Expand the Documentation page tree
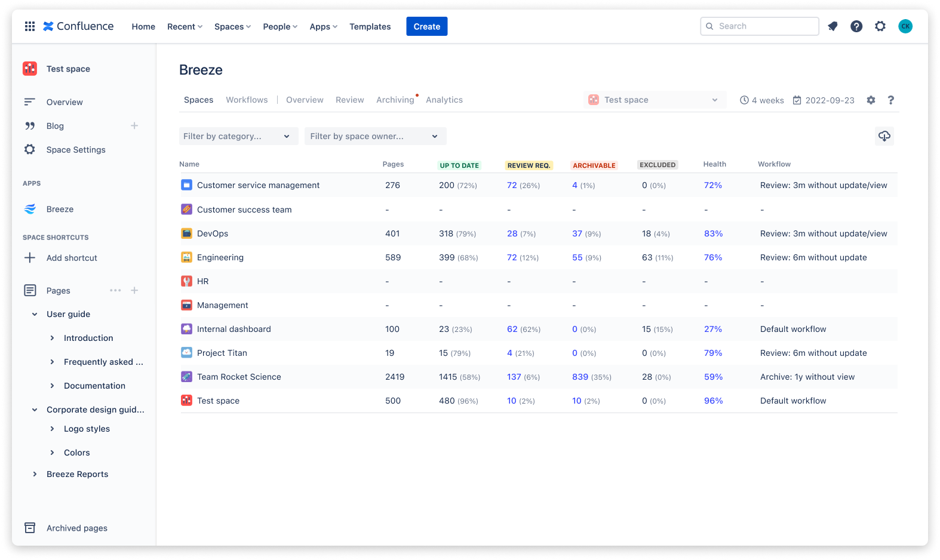 click(52, 386)
